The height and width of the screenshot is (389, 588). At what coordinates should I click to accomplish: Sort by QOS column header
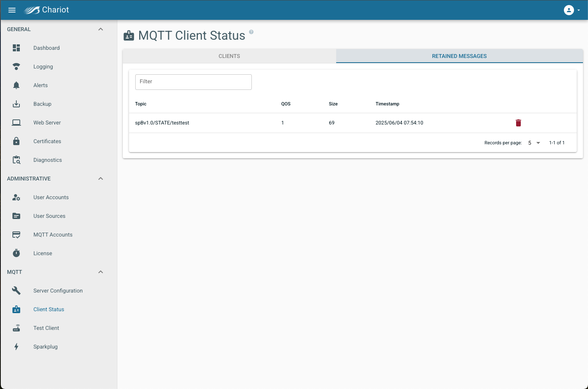(x=286, y=104)
